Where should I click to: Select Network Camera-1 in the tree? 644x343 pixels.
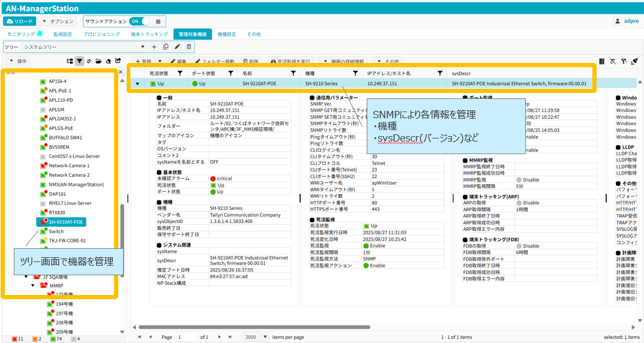coord(68,166)
